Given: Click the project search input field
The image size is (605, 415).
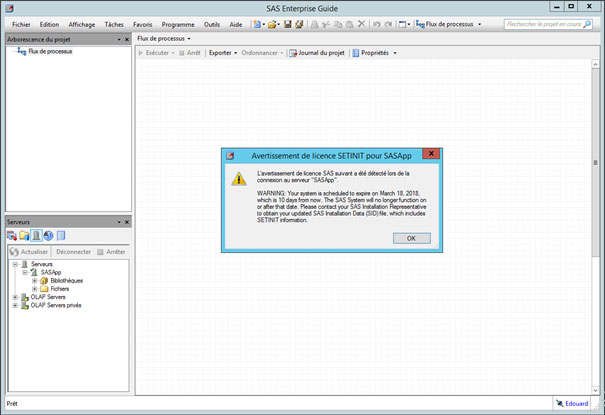Looking at the screenshot, I should 543,24.
